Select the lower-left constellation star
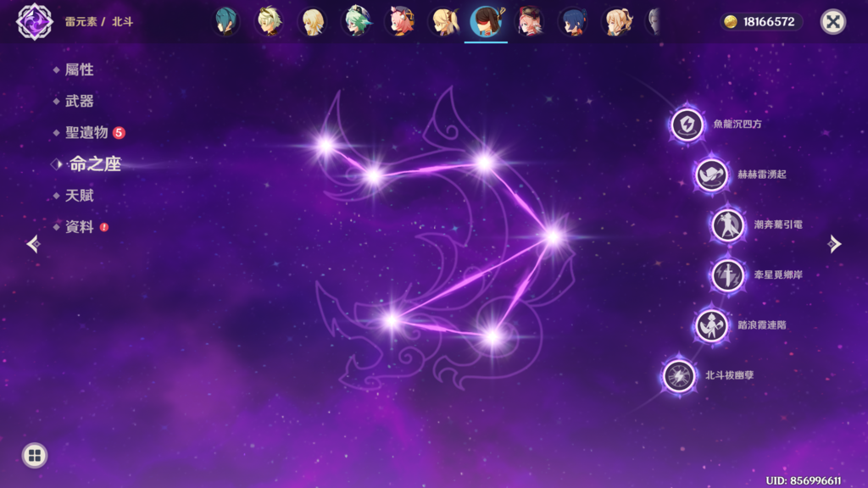868x488 pixels. [392, 319]
